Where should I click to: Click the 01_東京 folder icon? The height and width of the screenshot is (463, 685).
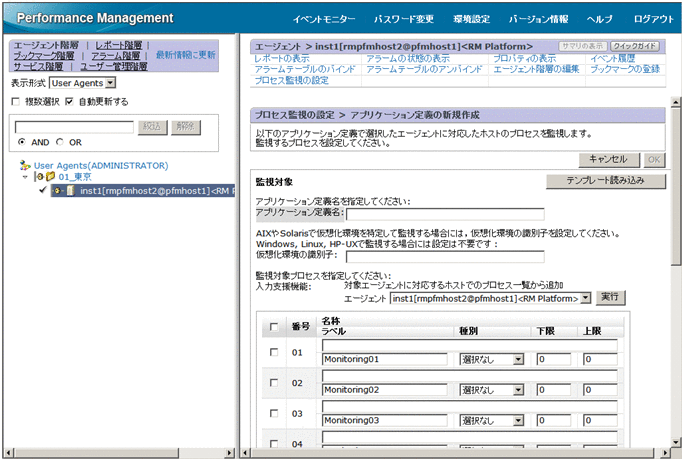tap(50, 177)
